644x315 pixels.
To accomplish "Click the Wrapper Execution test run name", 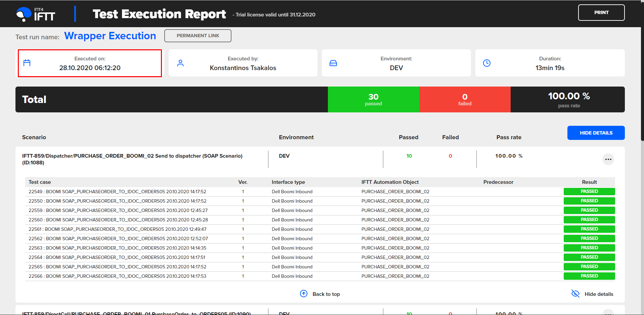I will click(x=110, y=36).
